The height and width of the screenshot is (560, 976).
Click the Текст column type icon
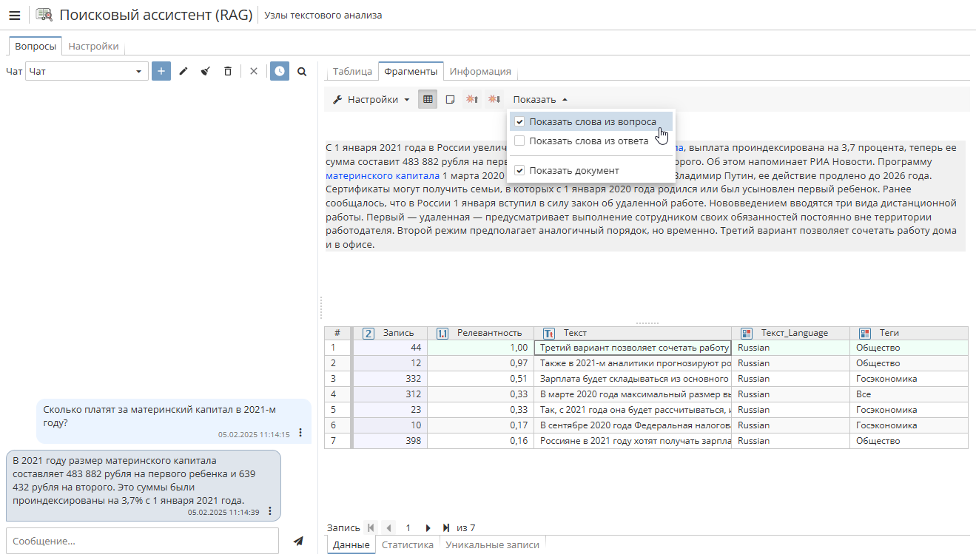[549, 333]
